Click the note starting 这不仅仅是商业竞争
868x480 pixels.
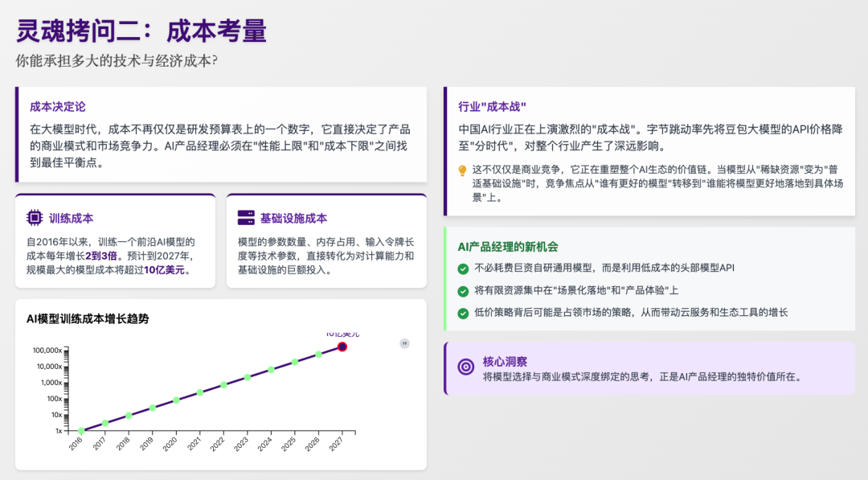point(657,183)
